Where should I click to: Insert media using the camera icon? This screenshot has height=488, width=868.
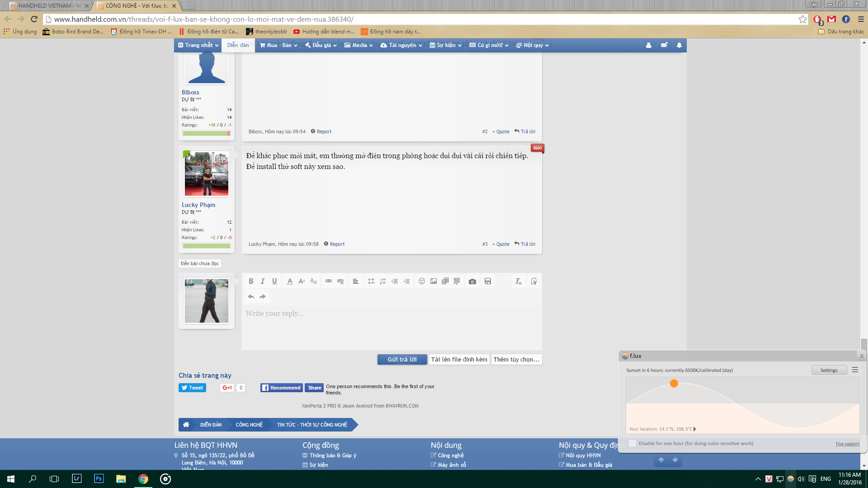[472, 281]
